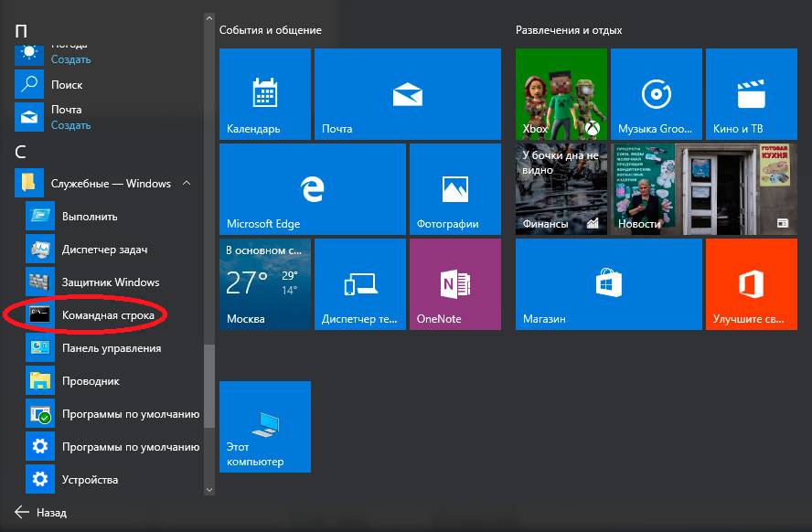
Task: Launch Выполнить (Run) from the list
Action: (89, 217)
